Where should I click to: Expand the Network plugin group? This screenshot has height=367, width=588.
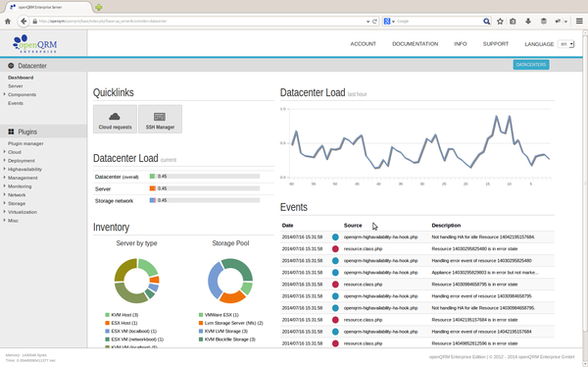click(x=5, y=194)
